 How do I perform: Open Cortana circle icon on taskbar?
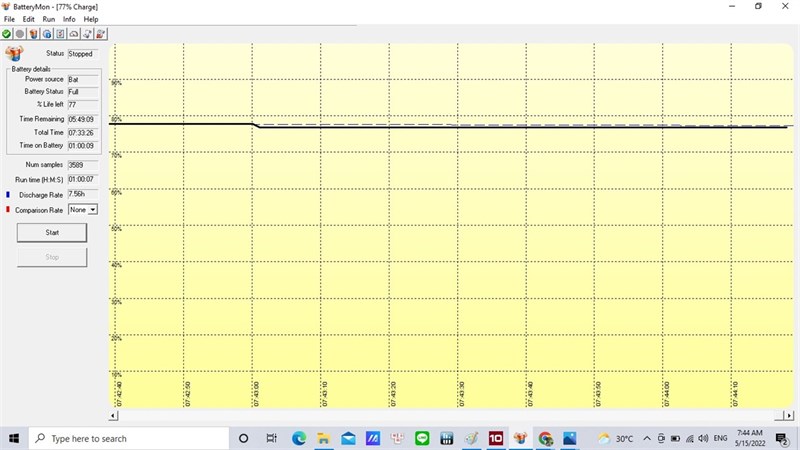coord(243,438)
